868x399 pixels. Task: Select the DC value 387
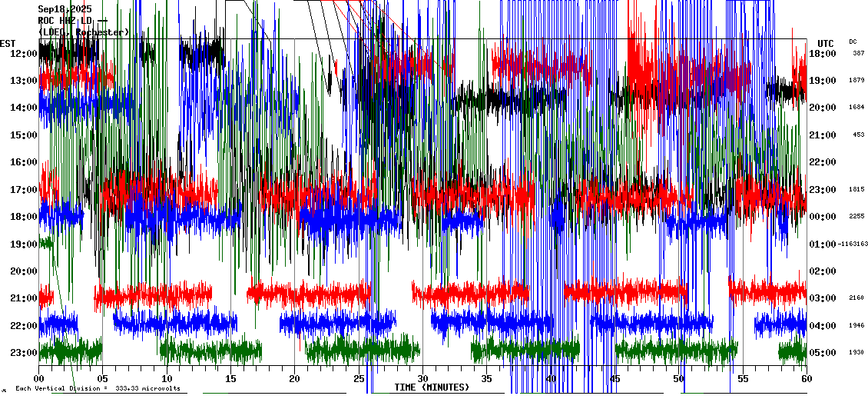tap(858, 53)
